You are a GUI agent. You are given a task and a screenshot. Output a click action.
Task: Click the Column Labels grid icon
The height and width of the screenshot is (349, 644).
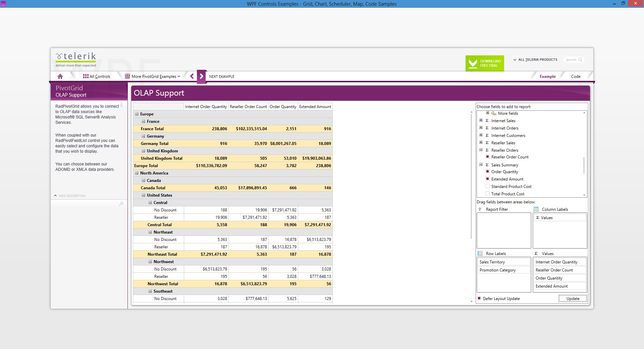coord(536,209)
